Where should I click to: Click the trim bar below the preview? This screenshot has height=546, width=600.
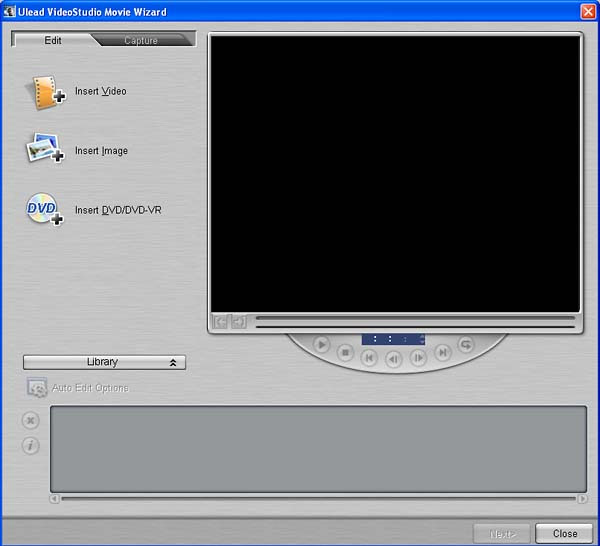tap(415, 327)
